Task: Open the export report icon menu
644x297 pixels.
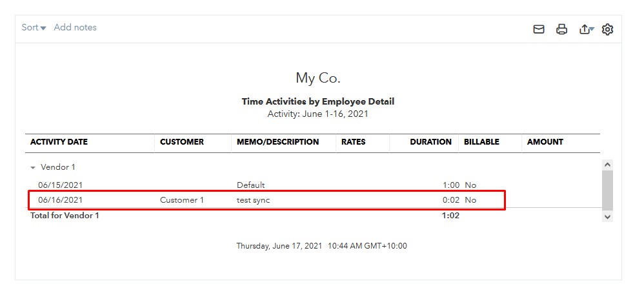Action: pos(586,29)
